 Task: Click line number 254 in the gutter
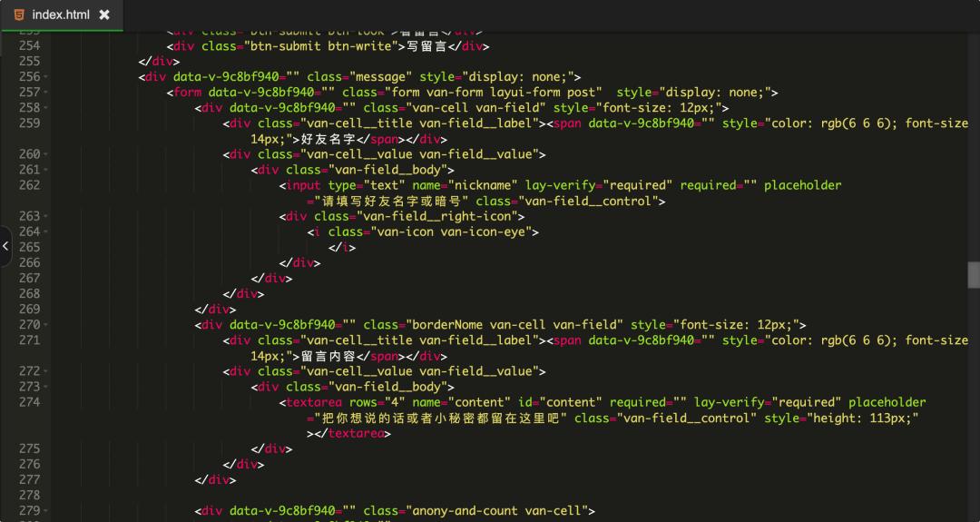coord(29,45)
